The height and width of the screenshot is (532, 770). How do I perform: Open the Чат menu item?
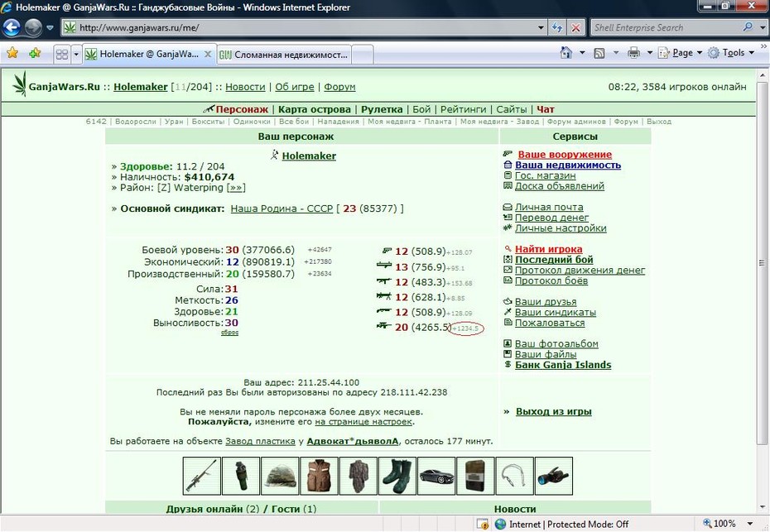click(545, 109)
